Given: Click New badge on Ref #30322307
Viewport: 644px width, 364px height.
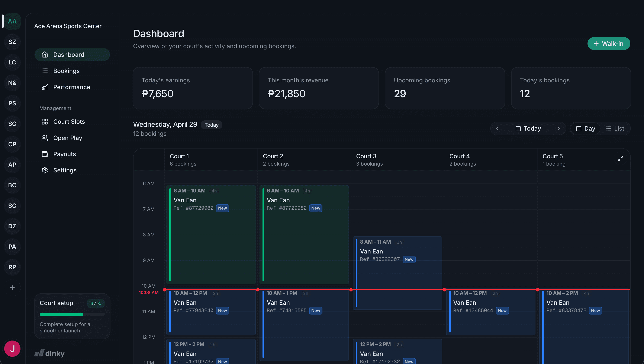Looking at the screenshot, I should tap(409, 259).
